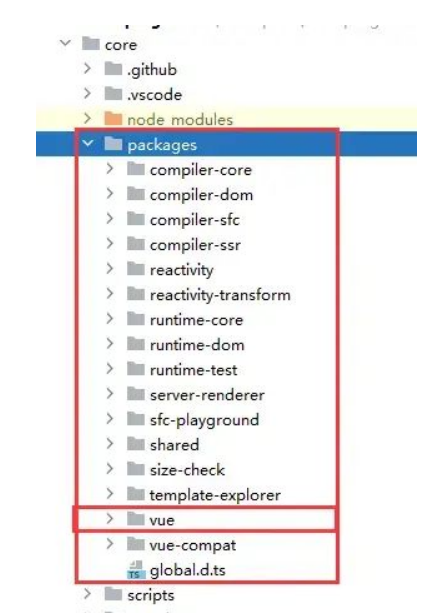Image resolution: width=445 pixels, height=613 pixels.
Task: Click the global.d.ts TypeScript file icon
Action: tap(136, 571)
